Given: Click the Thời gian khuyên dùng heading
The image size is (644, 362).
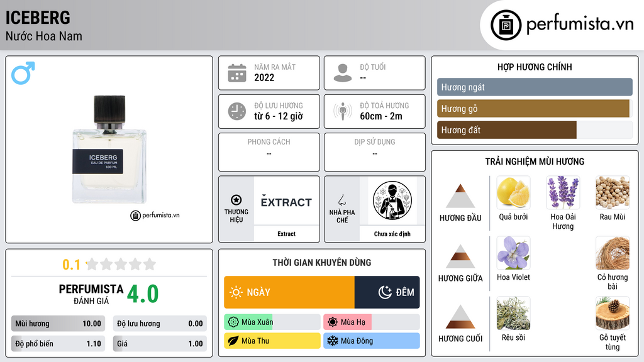Looking at the screenshot, I should coord(322,262).
